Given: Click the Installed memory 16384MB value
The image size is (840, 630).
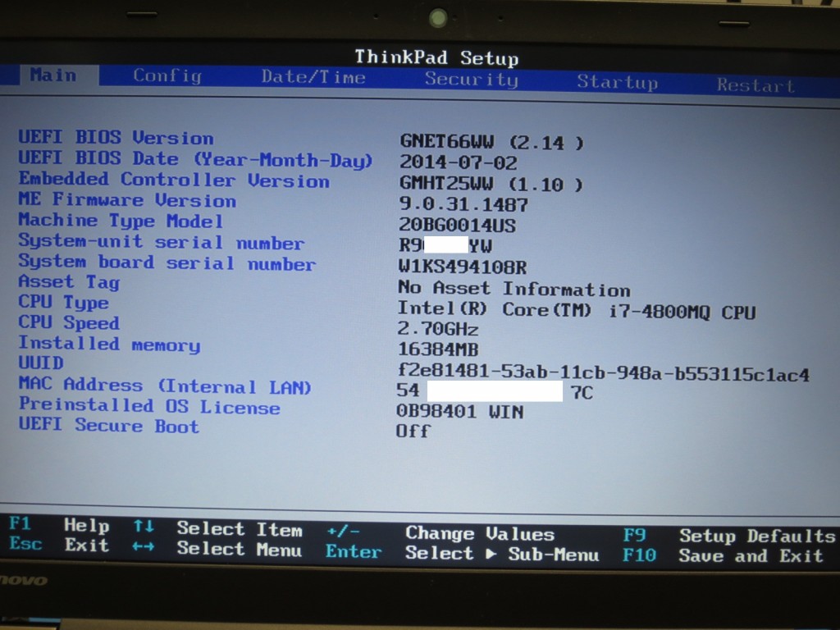Looking at the screenshot, I should tap(438, 349).
